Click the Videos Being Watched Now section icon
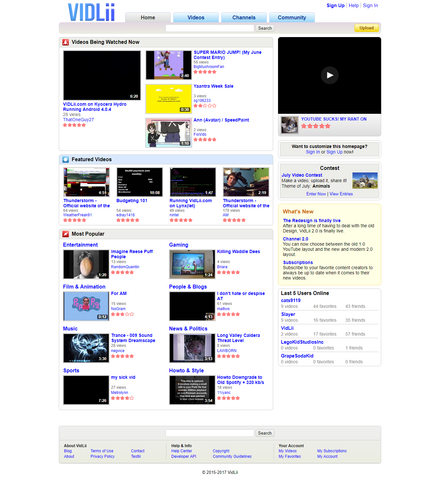Image resolution: width=440 pixels, height=480 pixels. pyautogui.click(x=66, y=42)
